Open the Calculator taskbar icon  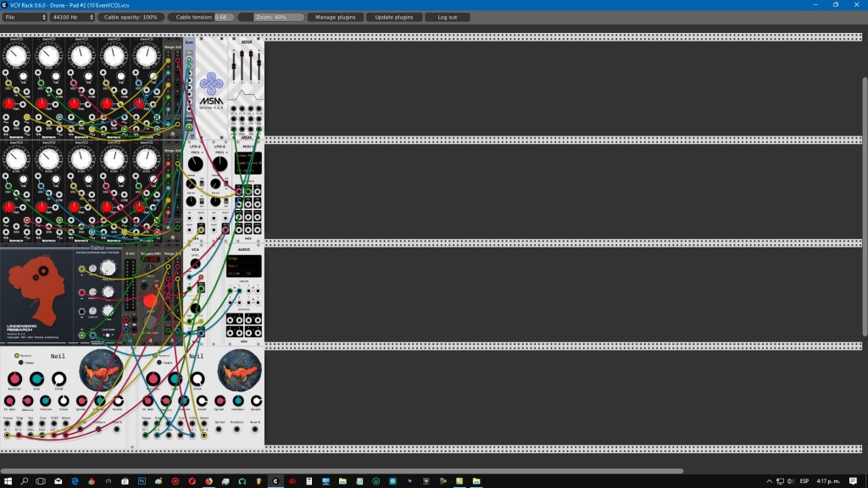tap(309, 481)
